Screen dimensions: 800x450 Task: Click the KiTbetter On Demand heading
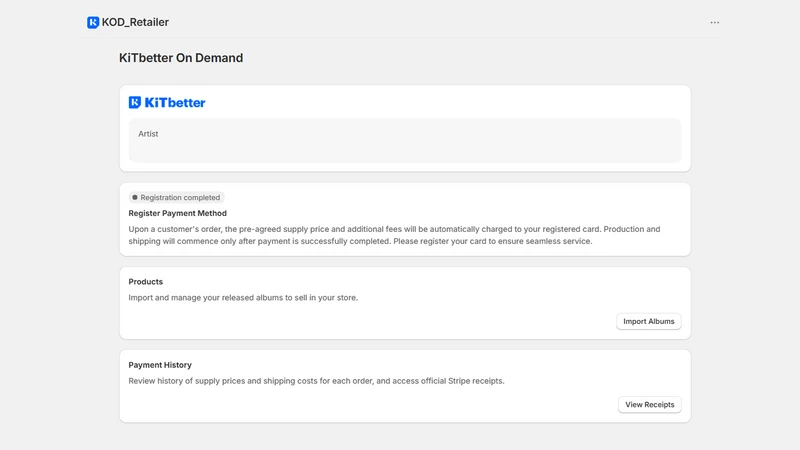pyautogui.click(x=181, y=58)
